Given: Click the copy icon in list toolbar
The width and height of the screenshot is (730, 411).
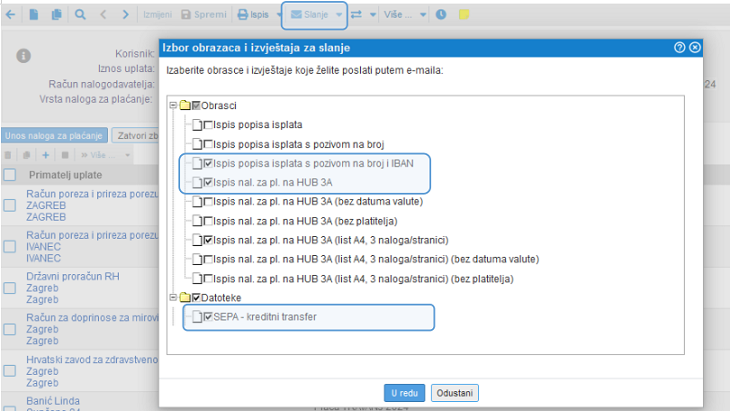Looking at the screenshot, I should pos(27,155).
